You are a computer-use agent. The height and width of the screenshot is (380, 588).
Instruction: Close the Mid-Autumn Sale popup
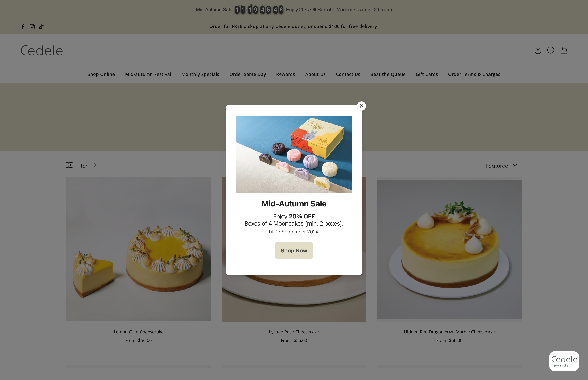[362, 106]
